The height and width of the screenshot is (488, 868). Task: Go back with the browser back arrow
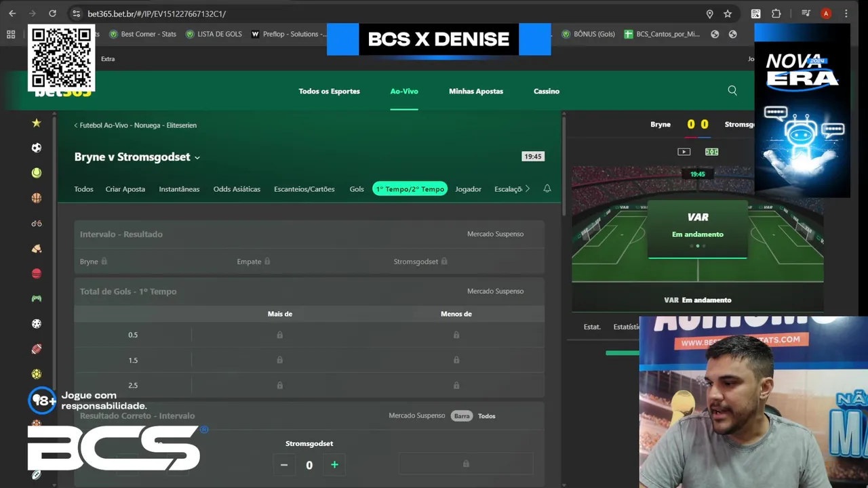pos(12,14)
